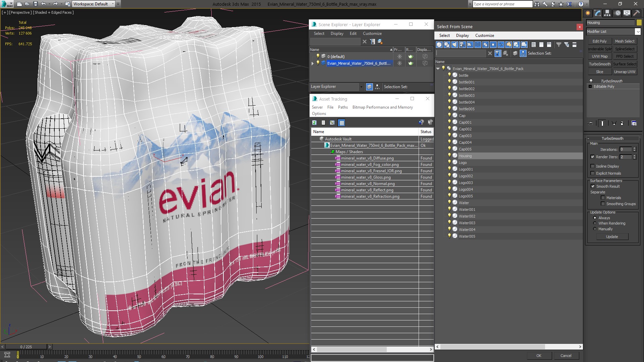Open the Modifier List dropdown
This screenshot has height=362, width=644.
point(637,32)
